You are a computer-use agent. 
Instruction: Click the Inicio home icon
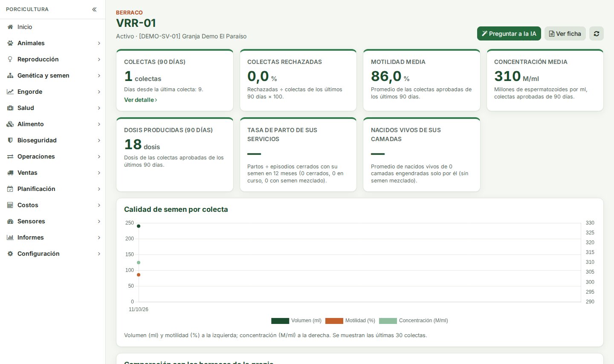10,27
